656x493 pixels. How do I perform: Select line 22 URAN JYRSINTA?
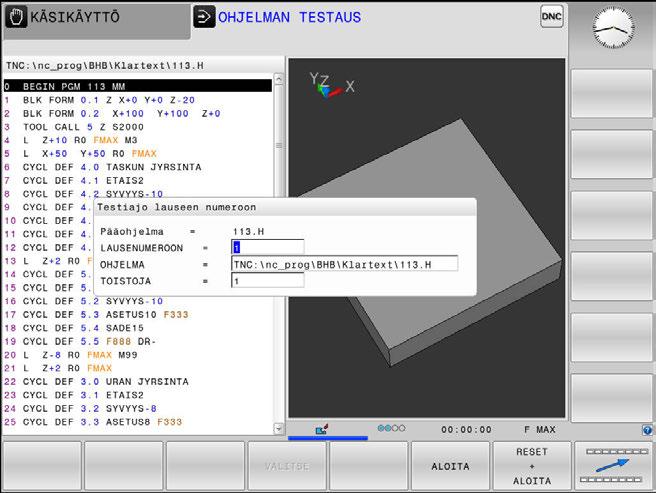click(x=138, y=381)
